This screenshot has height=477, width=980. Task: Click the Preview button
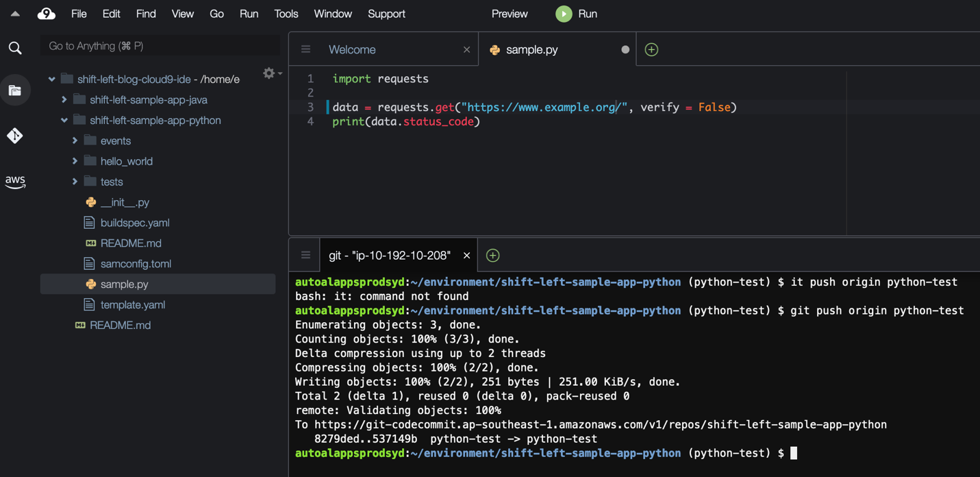pos(510,14)
